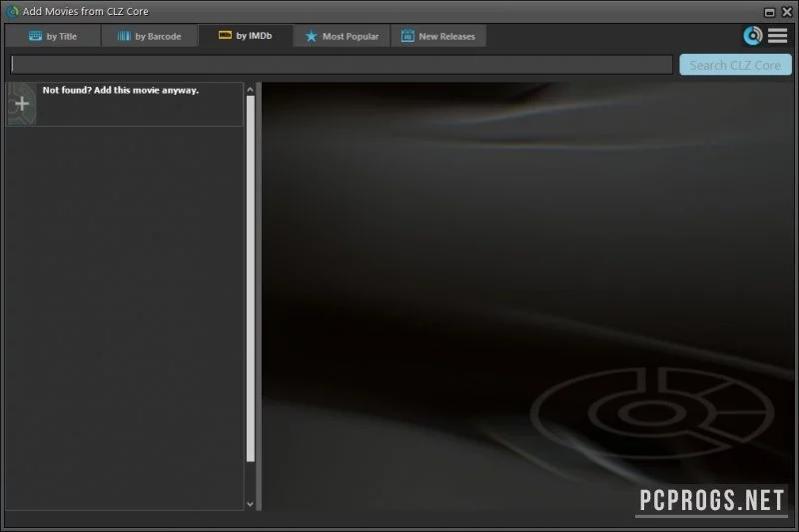Focus the IMDb search input field
The image size is (799, 532).
tap(342, 65)
